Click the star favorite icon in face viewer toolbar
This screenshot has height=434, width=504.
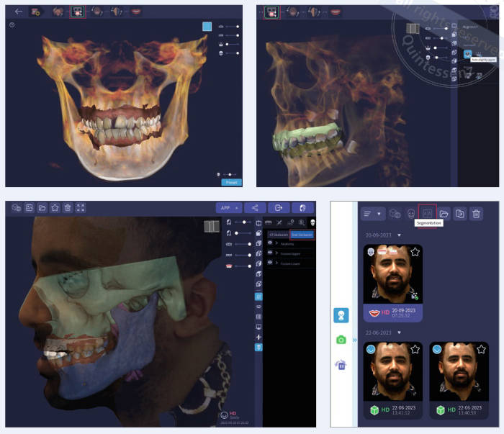55,207
